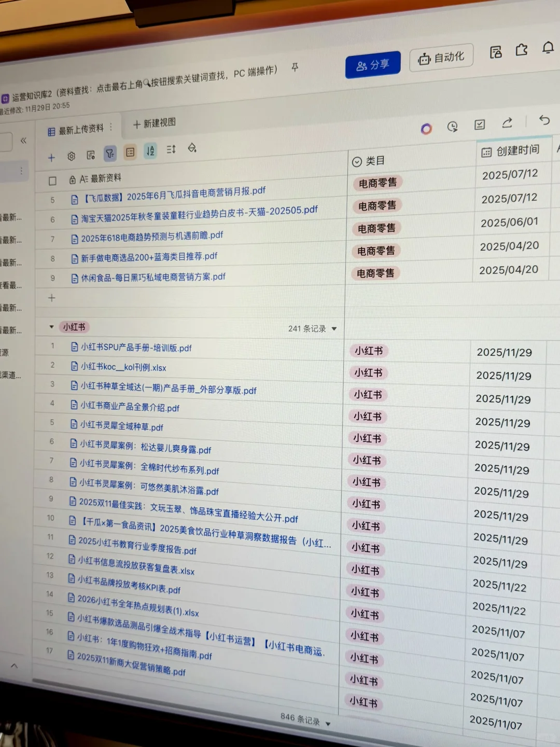Click the sidebar search field beside the collapse icon
The height and width of the screenshot is (747, 560).
[x=5, y=142]
